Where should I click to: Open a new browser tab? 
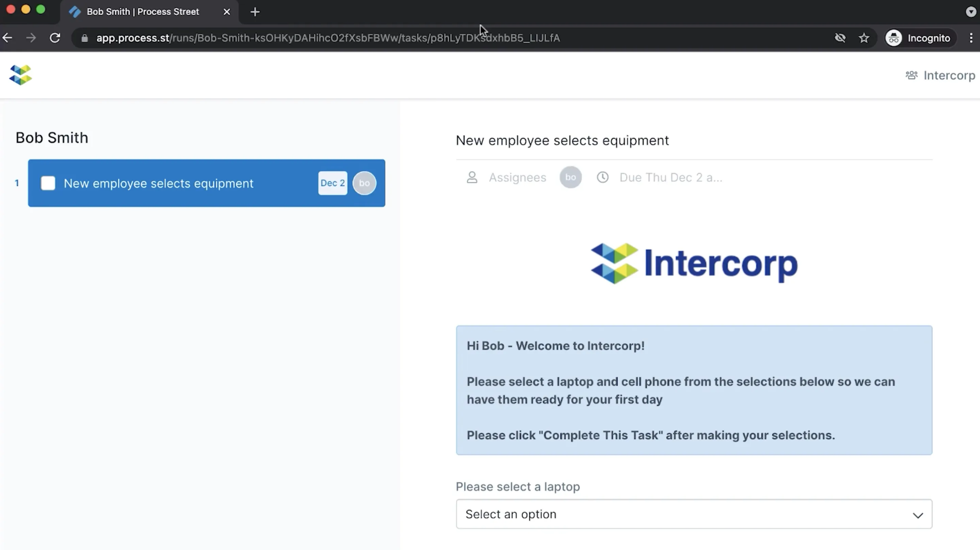255,12
